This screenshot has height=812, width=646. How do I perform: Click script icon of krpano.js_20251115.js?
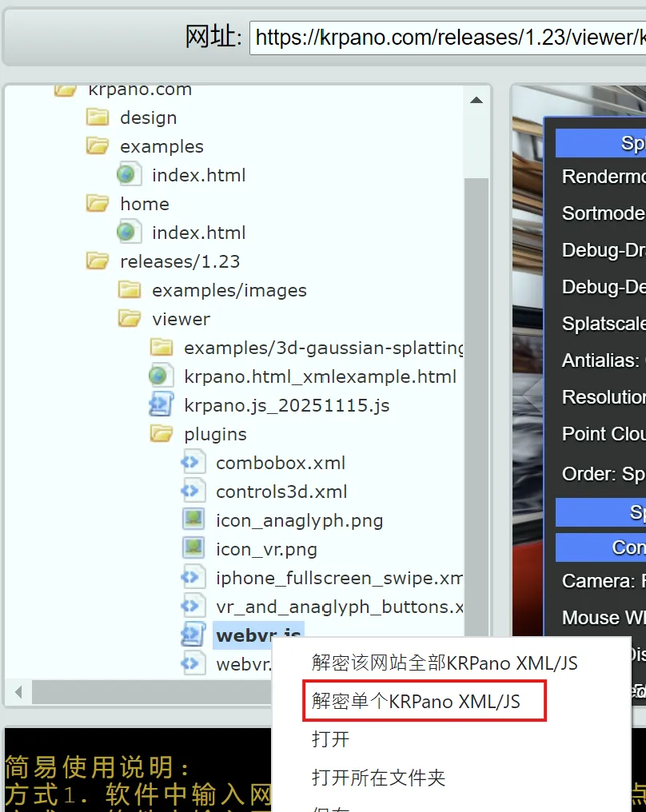click(161, 405)
